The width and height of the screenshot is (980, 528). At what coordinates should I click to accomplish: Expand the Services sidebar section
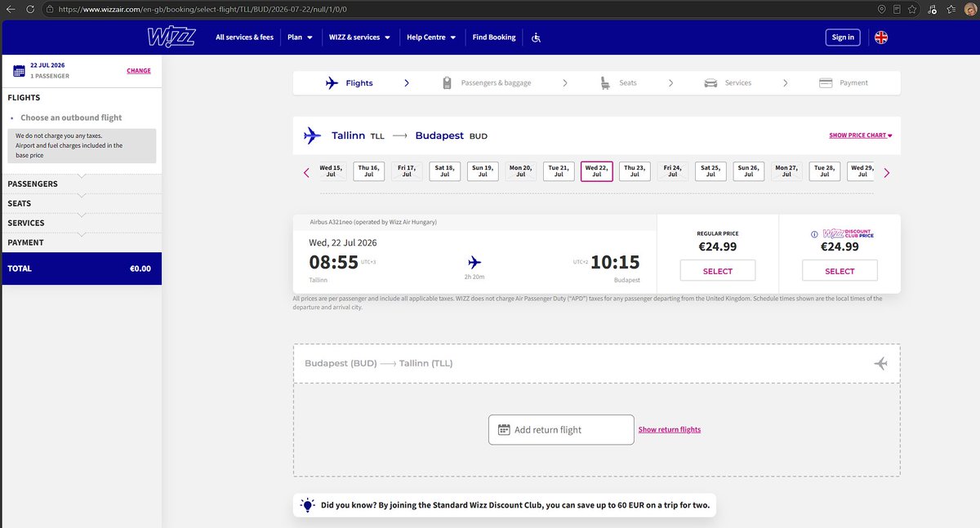tap(82, 223)
